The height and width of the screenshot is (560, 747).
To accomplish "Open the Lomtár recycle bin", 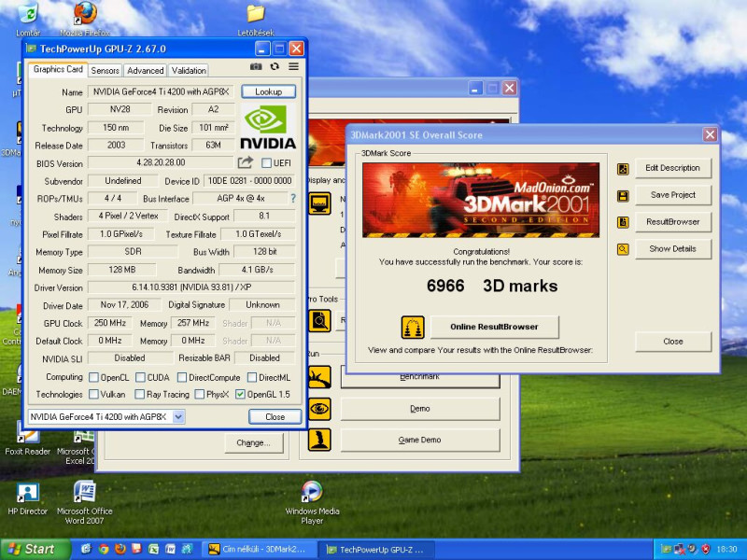I will 28,19.
